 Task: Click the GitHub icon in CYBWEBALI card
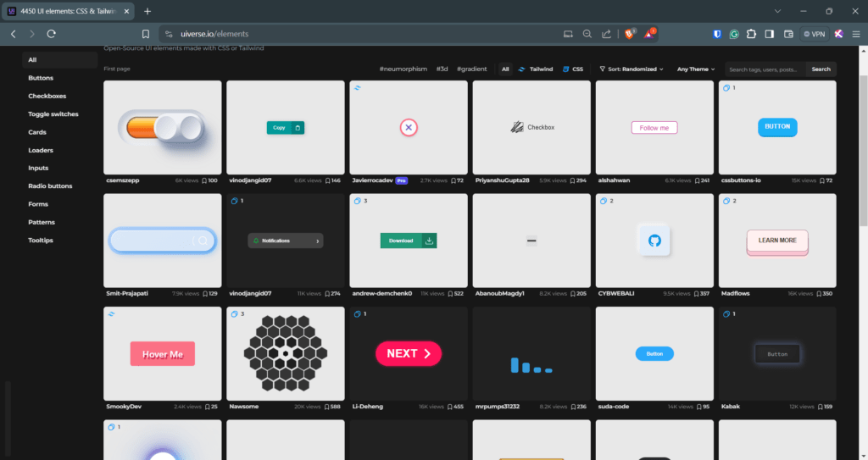[654, 241]
